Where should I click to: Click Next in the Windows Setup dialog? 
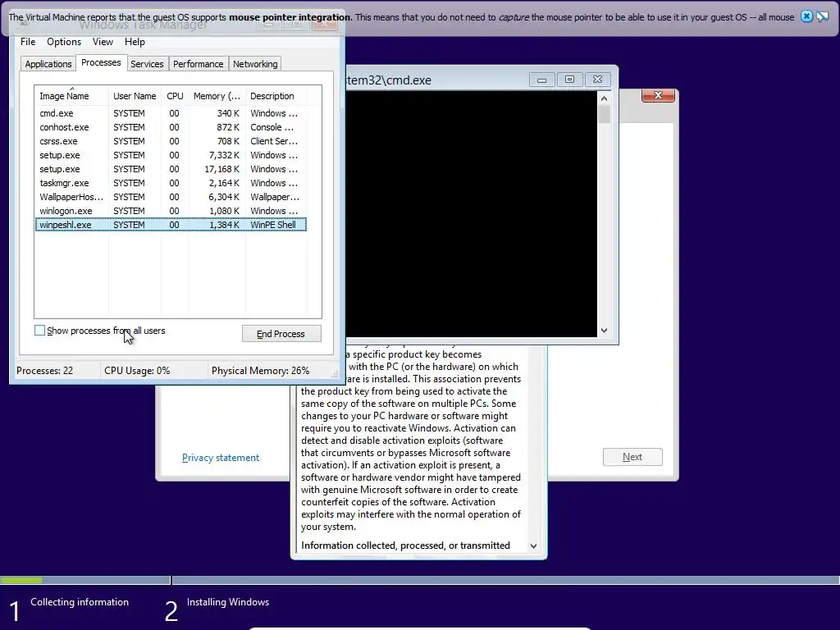[632, 457]
